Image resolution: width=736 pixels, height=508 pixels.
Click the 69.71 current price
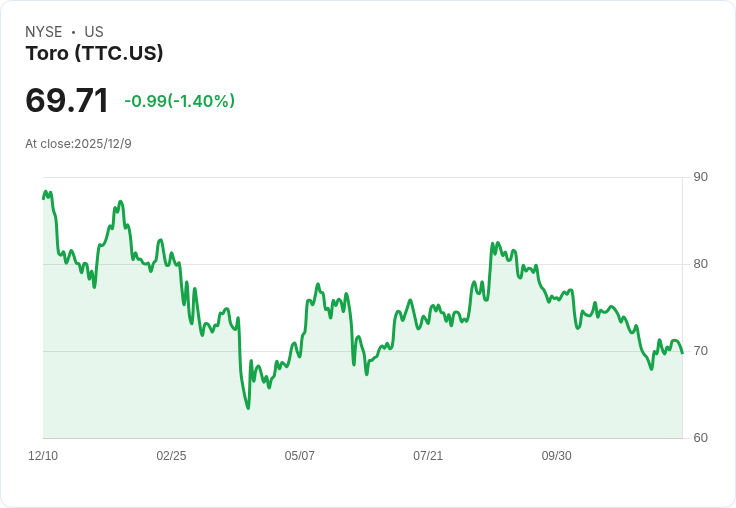click(x=67, y=100)
